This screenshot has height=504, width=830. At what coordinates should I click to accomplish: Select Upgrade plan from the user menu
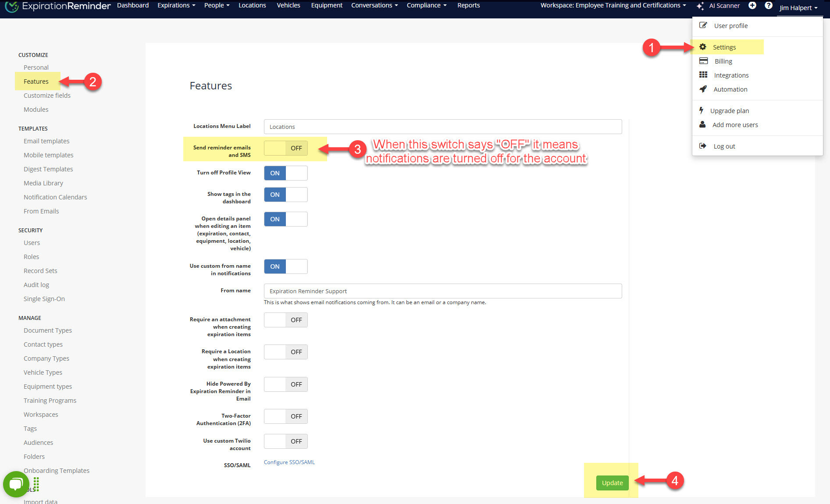[x=730, y=111]
